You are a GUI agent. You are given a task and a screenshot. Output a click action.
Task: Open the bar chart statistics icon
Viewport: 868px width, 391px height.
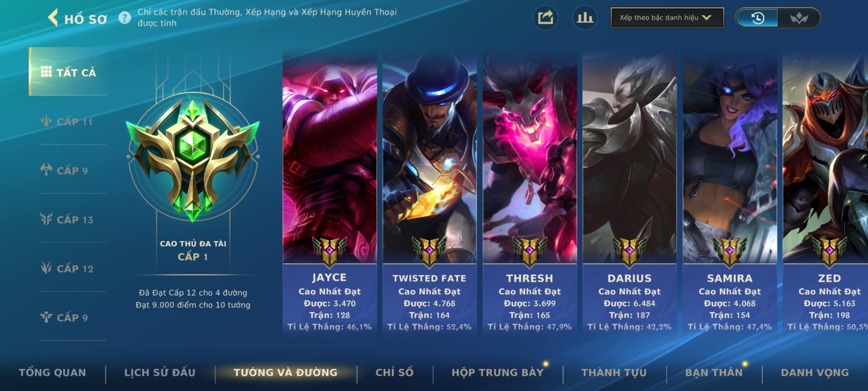585,18
